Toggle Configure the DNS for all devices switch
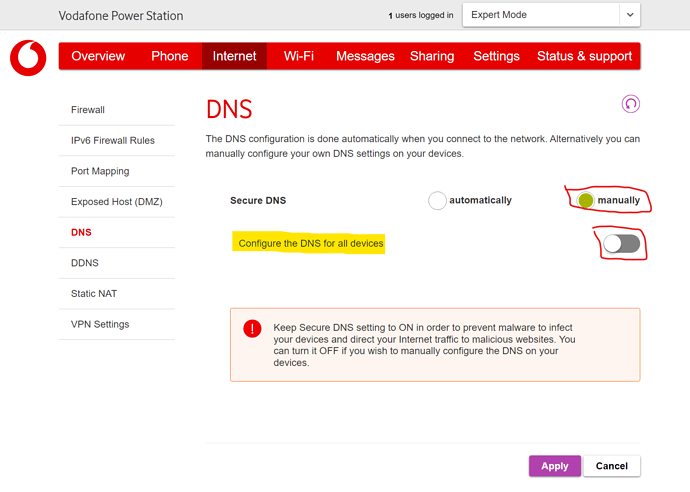The height and width of the screenshot is (492, 690). tap(621, 243)
